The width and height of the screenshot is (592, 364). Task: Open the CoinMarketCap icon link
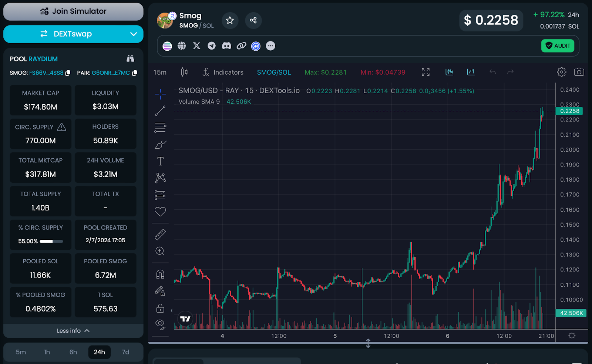pos(256,46)
